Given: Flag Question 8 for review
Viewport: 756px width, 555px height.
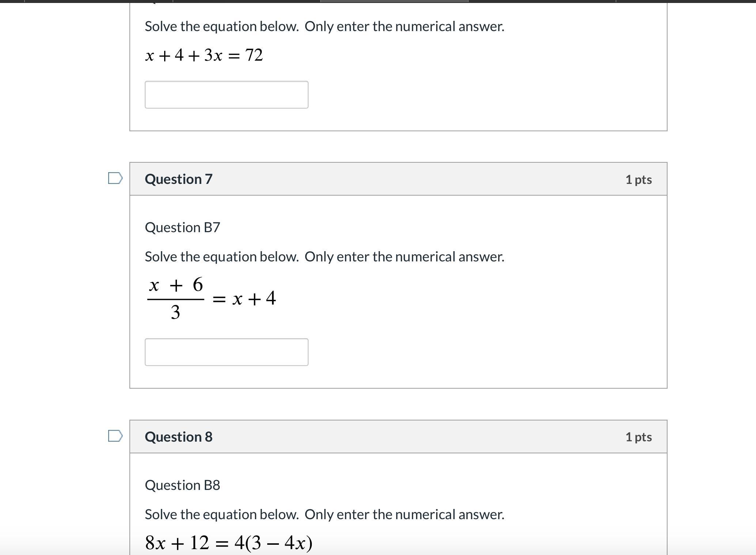Looking at the screenshot, I should pyautogui.click(x=115, y=436).
